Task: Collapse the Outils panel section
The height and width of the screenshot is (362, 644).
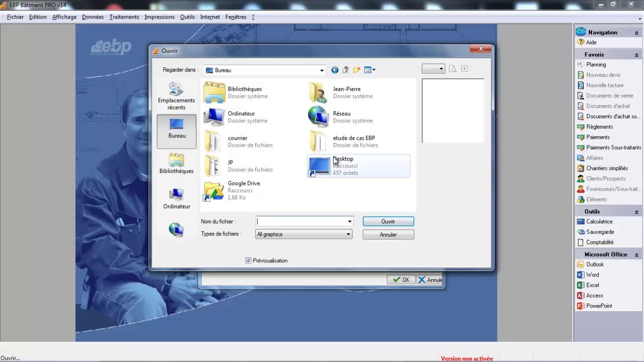Action: click(x=636, y=212)
